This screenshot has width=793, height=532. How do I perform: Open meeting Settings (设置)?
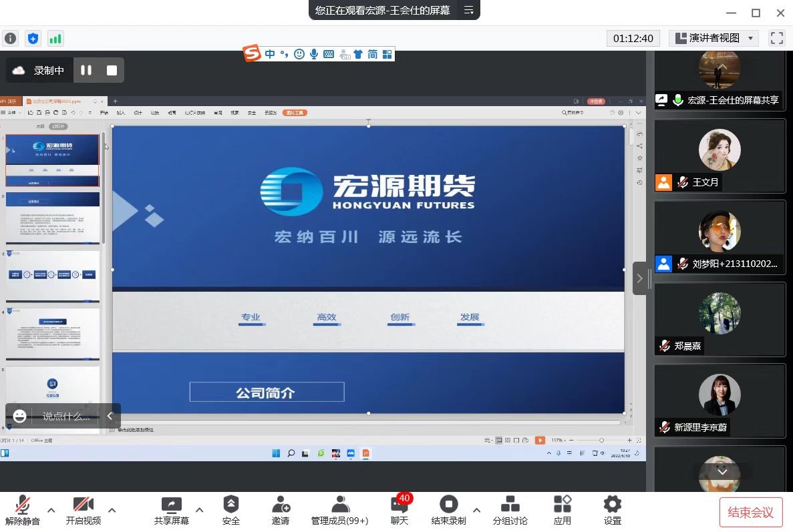point(612,511)
